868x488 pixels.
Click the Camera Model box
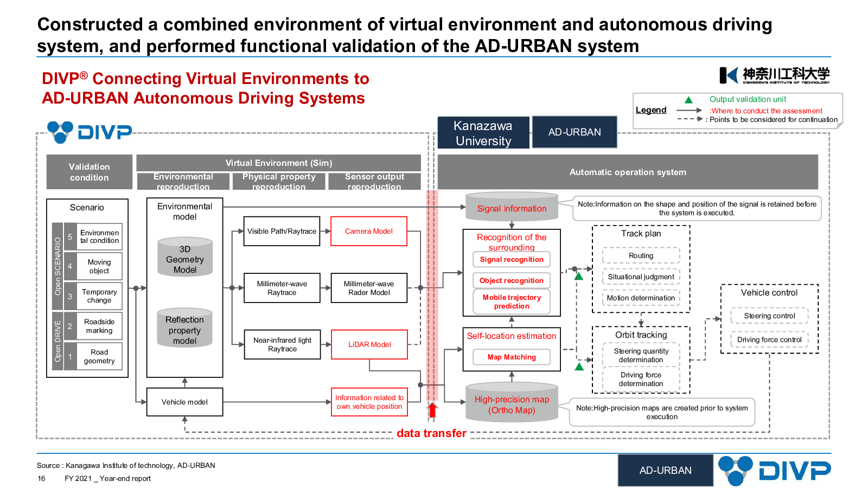click(369, 231)
